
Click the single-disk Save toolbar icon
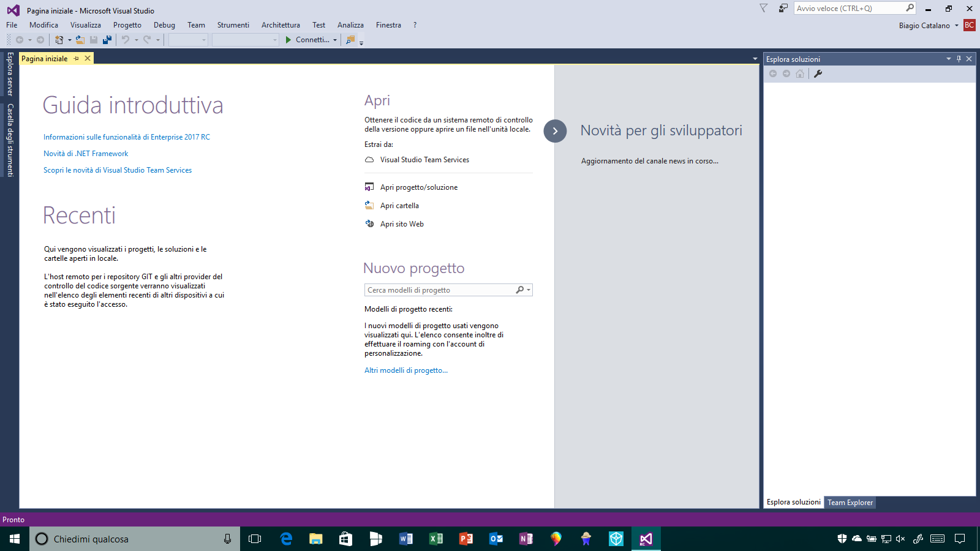pos(94,40)
